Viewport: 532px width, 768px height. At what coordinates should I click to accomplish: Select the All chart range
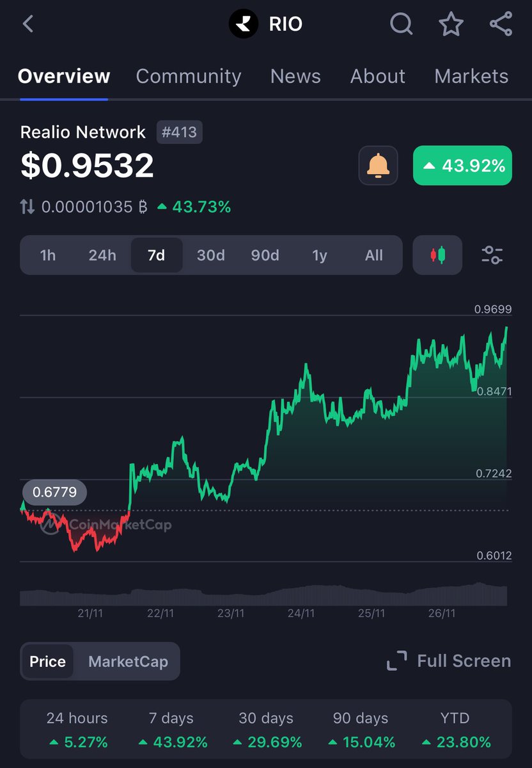pyautogui.click(x=374, y=255)
